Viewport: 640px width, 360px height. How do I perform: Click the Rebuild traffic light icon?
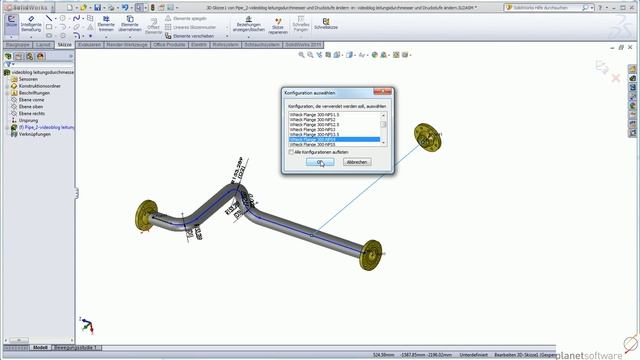(x=153, y=7)
